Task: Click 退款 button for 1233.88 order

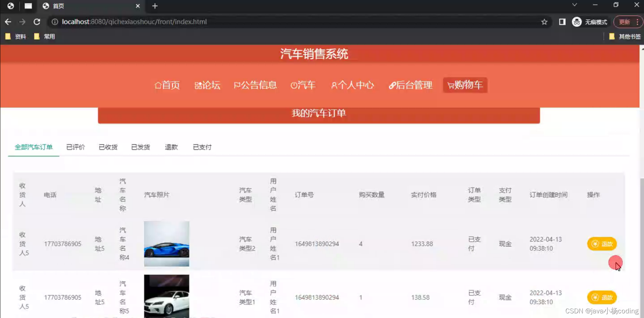Action: 602,244
